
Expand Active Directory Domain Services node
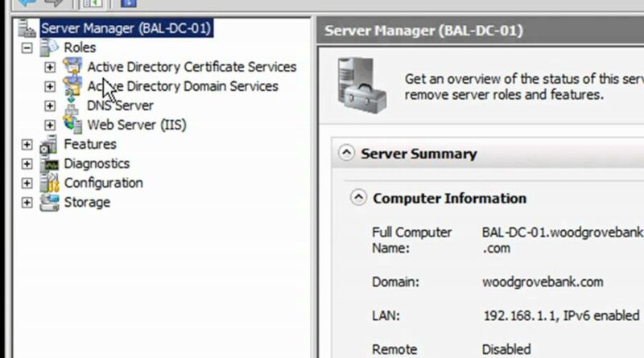(50, 86)
